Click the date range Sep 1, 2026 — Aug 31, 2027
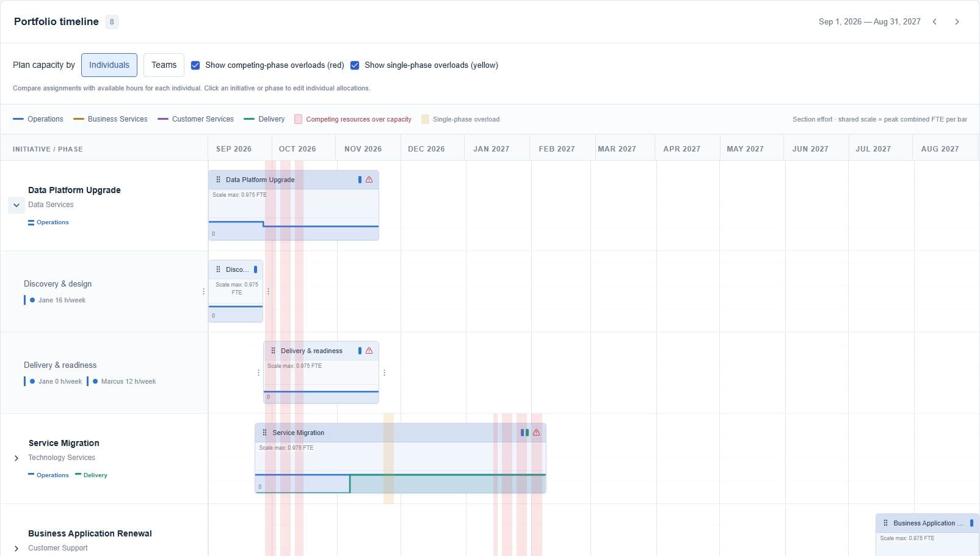This screenshot has width=980, height=556. click(869, 21)
